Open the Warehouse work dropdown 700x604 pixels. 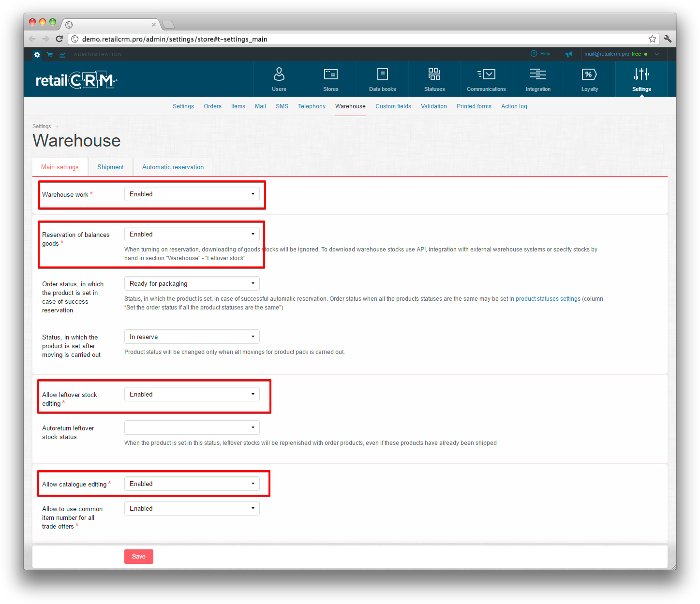192,194
